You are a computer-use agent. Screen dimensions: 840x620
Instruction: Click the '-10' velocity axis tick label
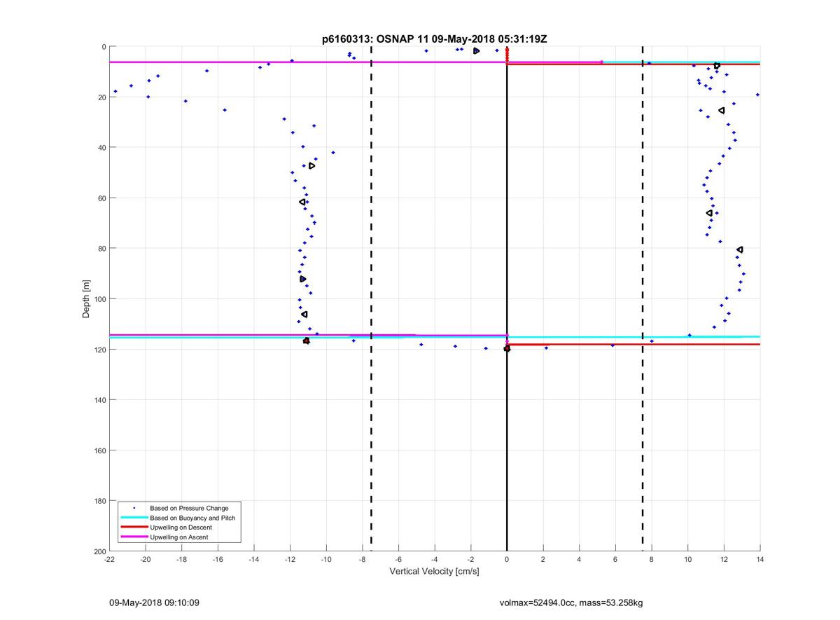point(326,559)
